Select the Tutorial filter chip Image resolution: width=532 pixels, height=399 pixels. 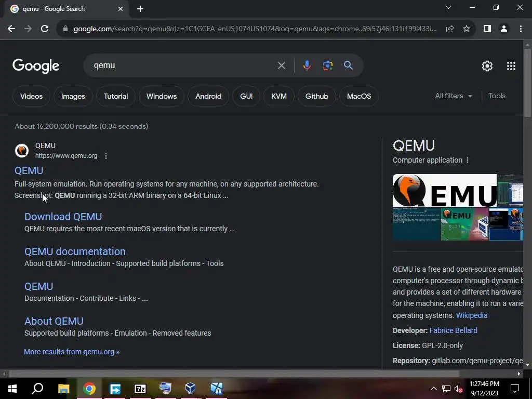[116, 96]
